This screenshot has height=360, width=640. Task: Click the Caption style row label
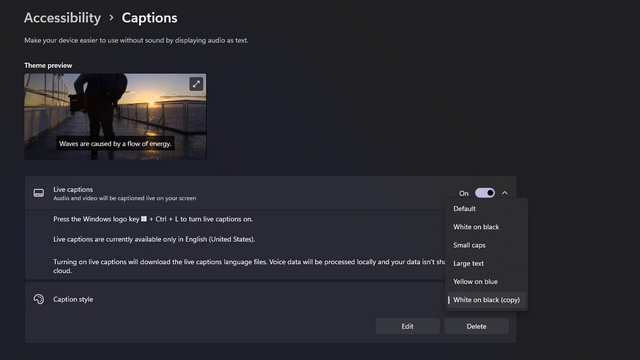tap(73, 299)
